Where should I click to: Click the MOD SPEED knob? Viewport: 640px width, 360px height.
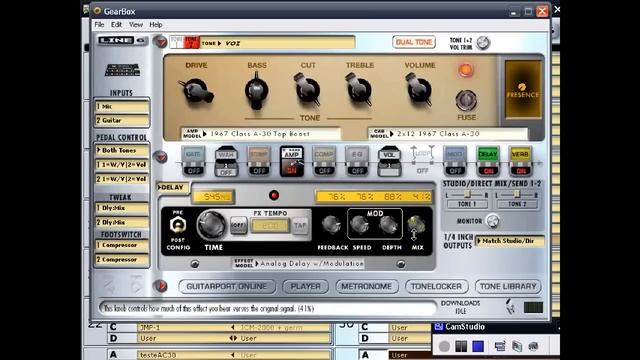360,225
